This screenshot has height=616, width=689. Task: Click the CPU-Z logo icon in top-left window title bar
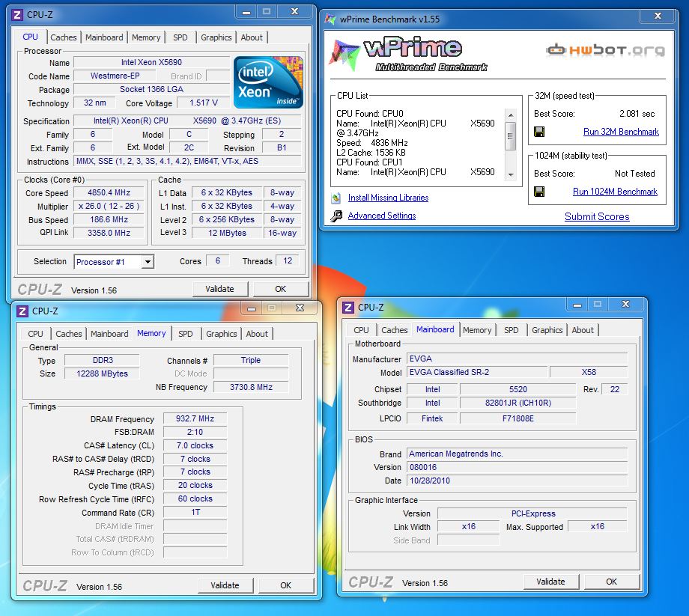click(x=17, y=15)
